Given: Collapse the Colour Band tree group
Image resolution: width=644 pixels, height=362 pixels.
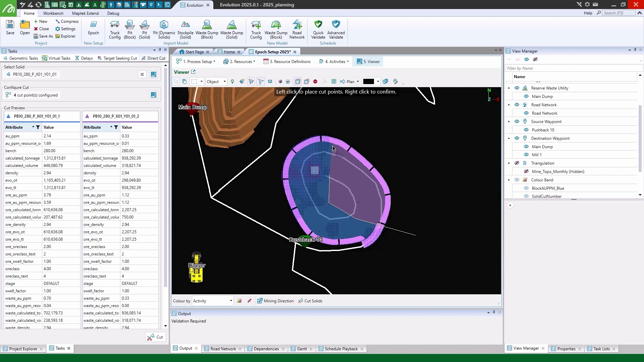Looking at the screenshot, I should tap(509, 180).
